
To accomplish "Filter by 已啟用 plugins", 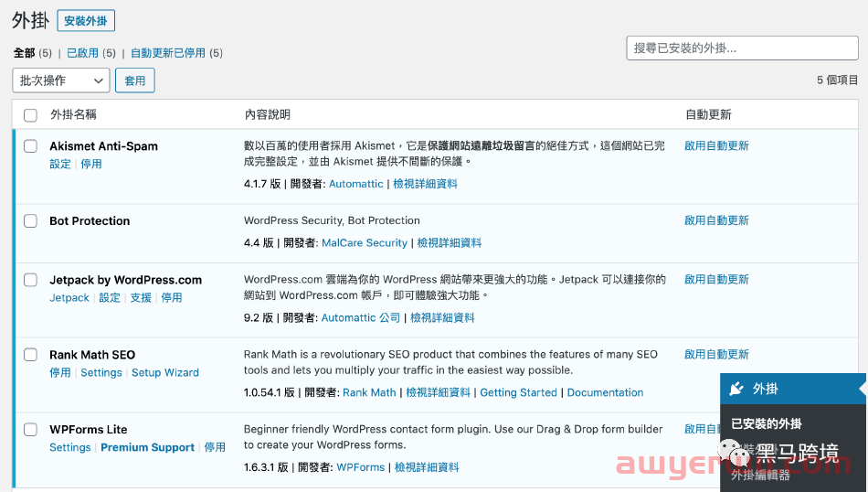I will (x=82, y=53).
